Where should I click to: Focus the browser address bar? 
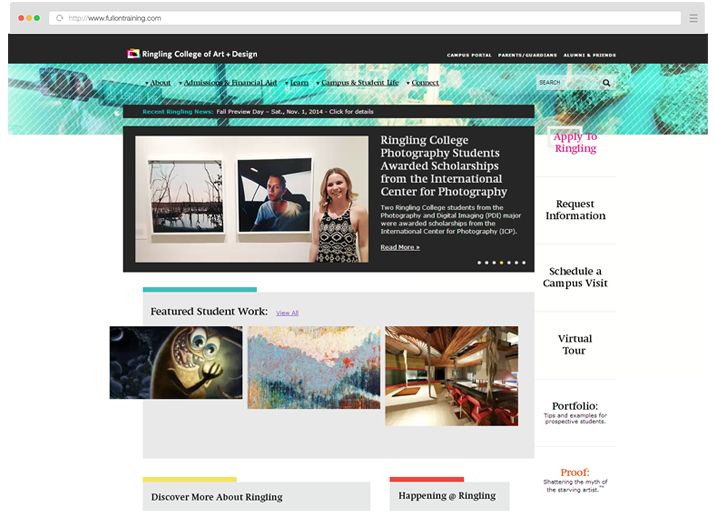[x=365, y=18]
